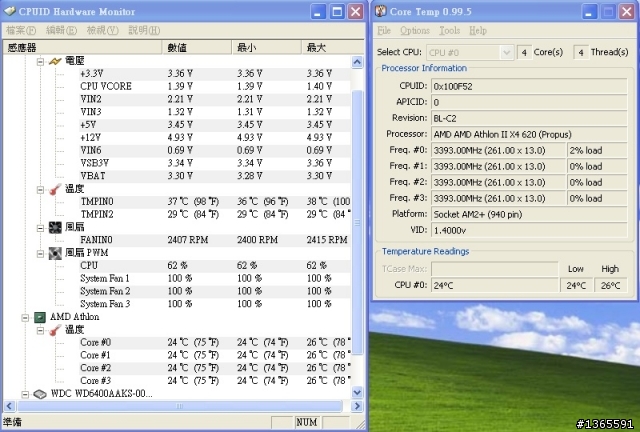The width and height of the screenshot is (640, 432).
Task: Collapse the 風扇 fan group
Action: click(40, 228)
